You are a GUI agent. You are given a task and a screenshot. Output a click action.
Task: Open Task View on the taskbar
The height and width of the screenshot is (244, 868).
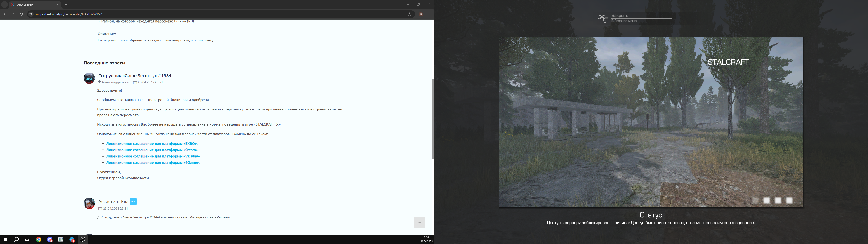[27, 240]
